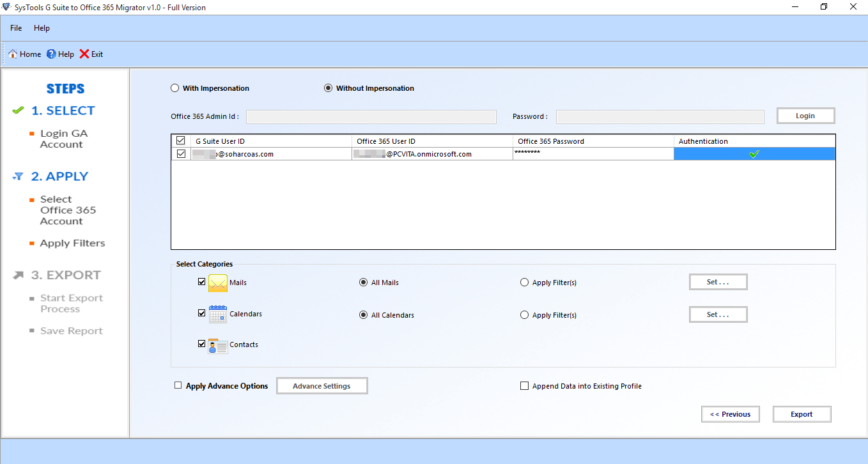Click the Office 365 User ID column header
This screenshot has width=868, height=464.
pyautogui.click(x=432, y=141)
